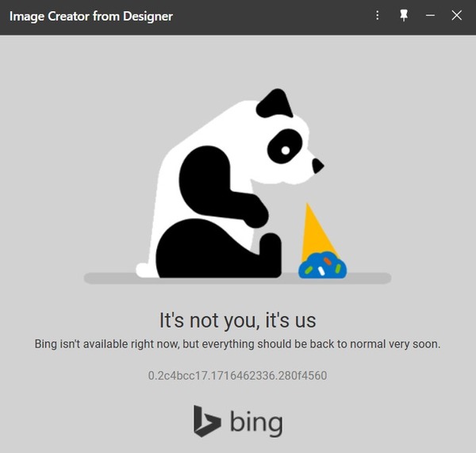Select the "It's not you, it's us" heading
This screenshot has width=476, height=453.
pos(238,321)
